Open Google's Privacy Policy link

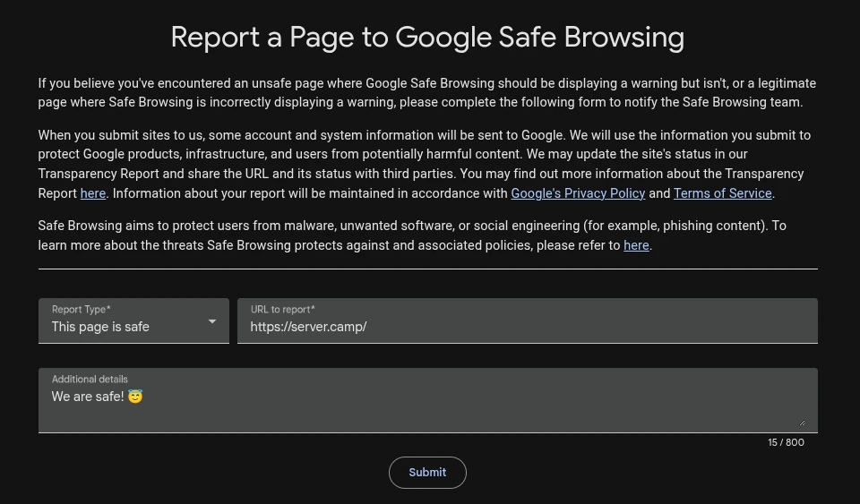tap(578, 193)
